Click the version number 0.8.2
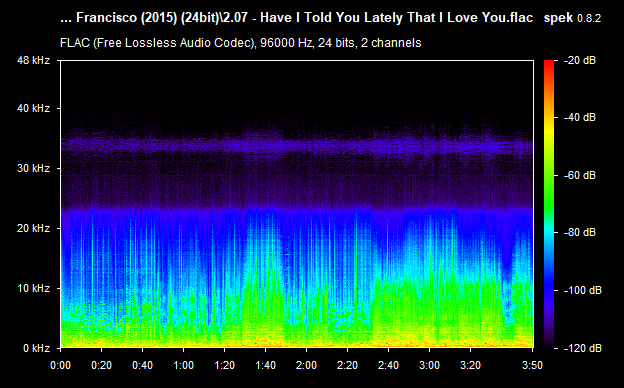The height and width of the screenshot is (388, 624). point(589,18)
